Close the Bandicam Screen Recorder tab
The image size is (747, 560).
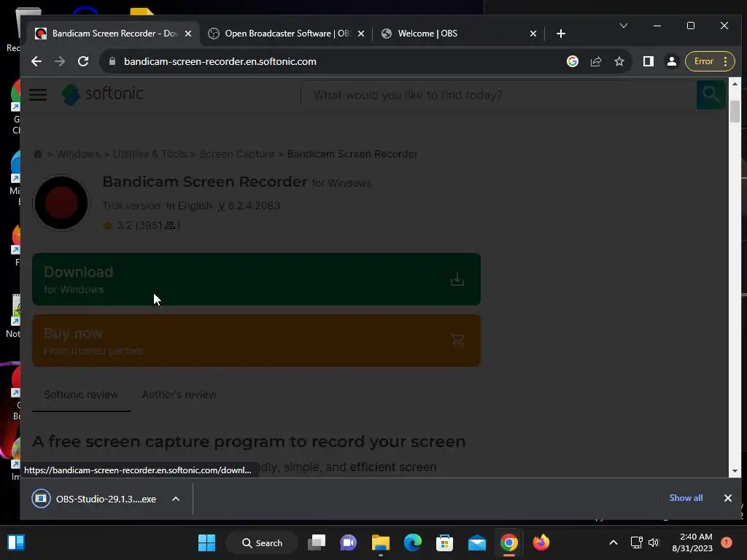pos(188,34)
